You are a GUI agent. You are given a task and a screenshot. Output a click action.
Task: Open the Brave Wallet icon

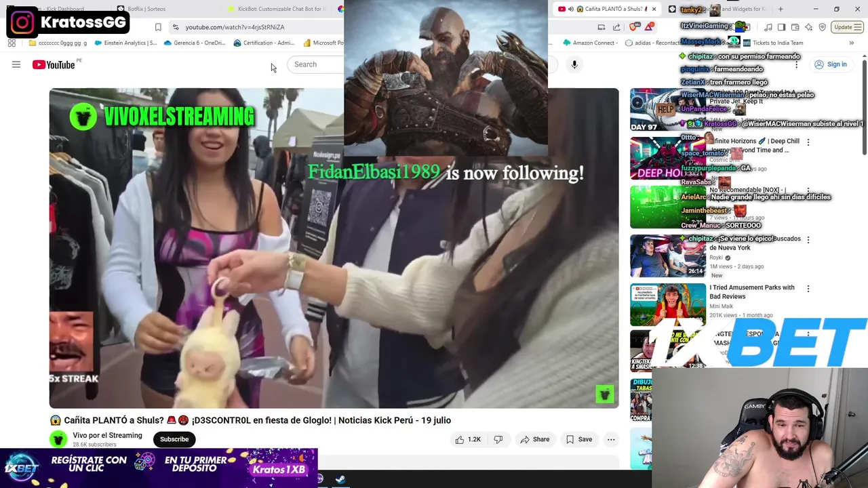click(795, 27)
